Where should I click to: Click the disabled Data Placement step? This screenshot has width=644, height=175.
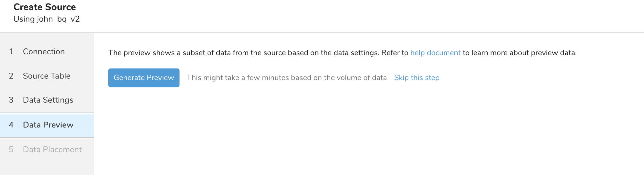click(x=52, y=149)
